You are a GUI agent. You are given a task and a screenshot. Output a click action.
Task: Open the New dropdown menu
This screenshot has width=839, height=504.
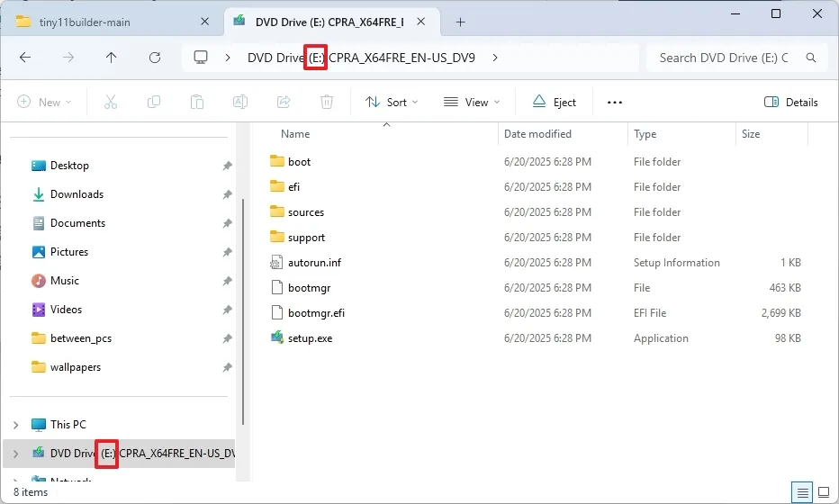coord(44,102)
